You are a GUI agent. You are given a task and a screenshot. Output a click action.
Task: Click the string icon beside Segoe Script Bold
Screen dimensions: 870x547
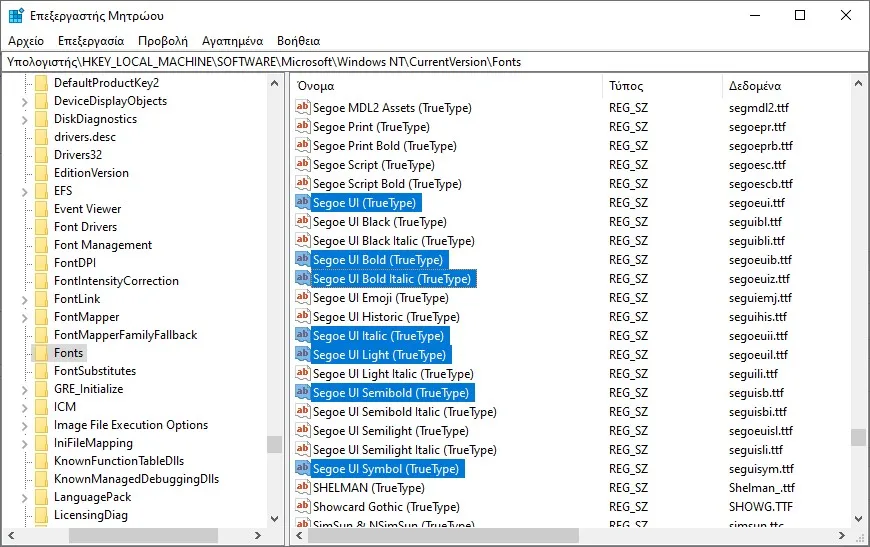(x=302, y=183)
